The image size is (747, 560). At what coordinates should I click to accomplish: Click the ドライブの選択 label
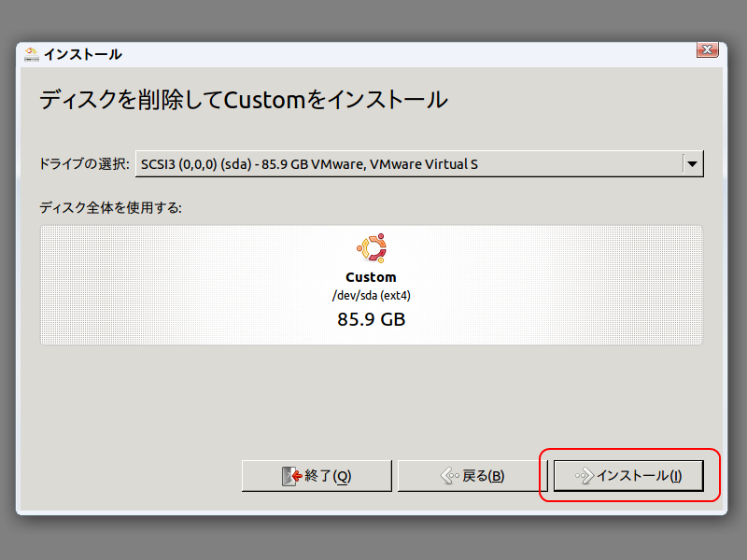click(84, 164)
